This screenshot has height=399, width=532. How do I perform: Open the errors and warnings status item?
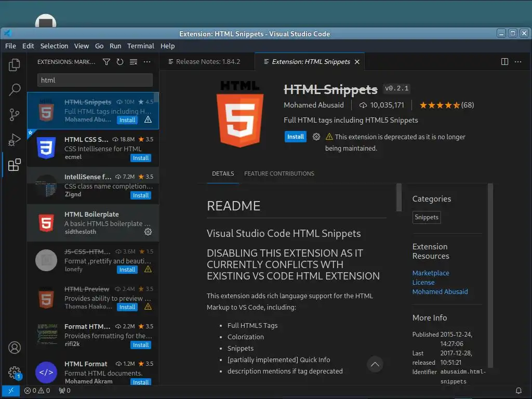37,391
